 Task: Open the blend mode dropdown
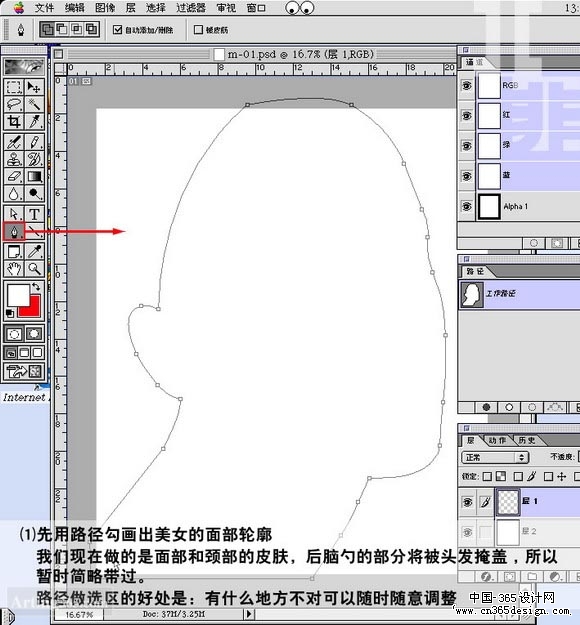point(495,458)
